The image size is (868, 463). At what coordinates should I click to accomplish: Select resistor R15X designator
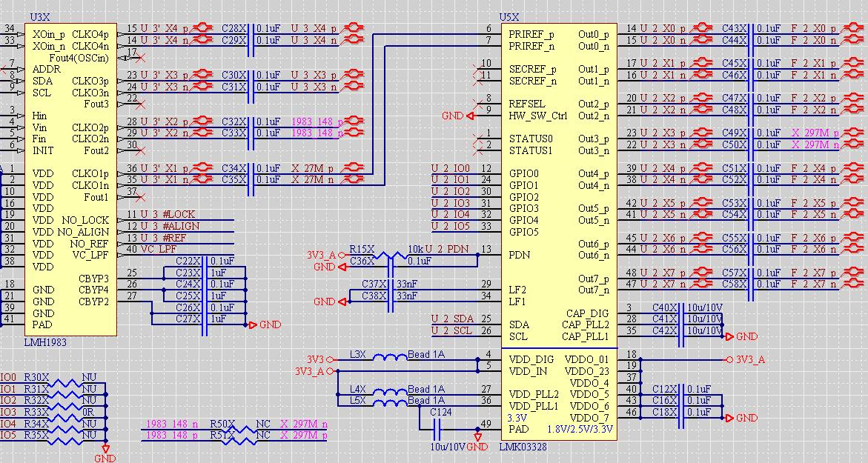point(362,249)
